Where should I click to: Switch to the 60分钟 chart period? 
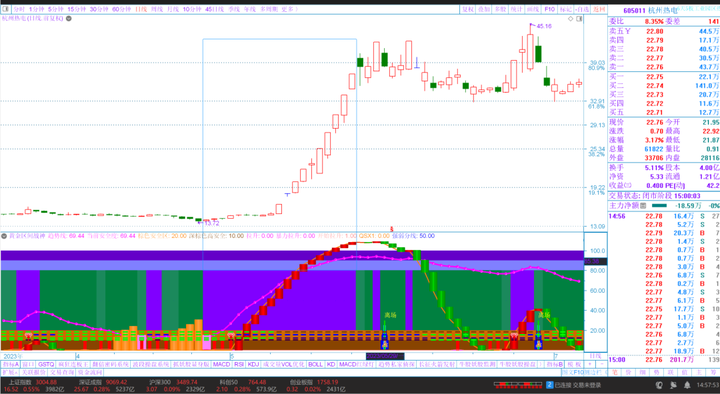(x=122, y=9)
